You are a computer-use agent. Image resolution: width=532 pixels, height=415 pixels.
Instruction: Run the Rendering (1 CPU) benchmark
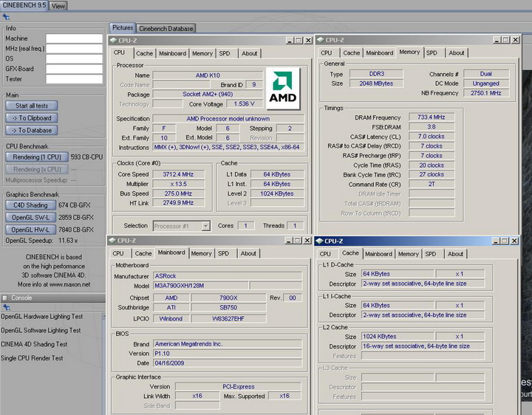coord(37,157)
